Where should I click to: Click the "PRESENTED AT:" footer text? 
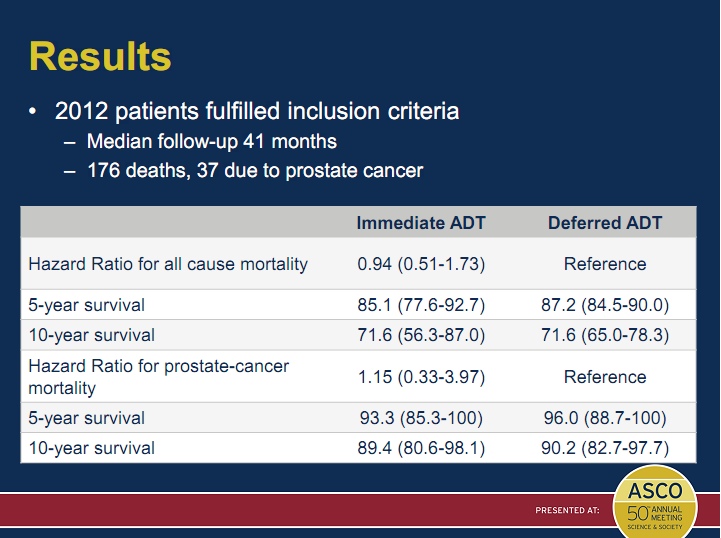point(567,511)
